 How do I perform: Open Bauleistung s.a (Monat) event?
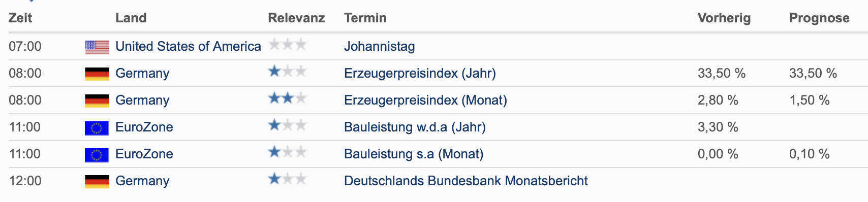pos(414,154)
